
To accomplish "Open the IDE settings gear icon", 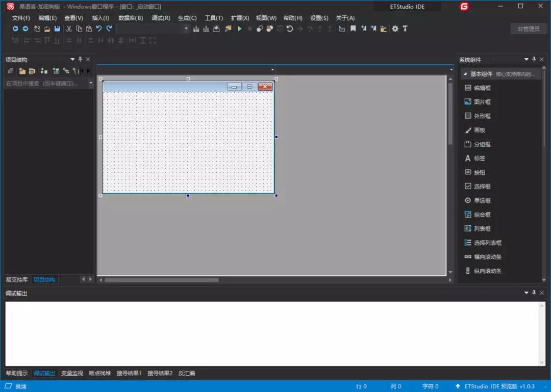I will [x=395, y=29].
